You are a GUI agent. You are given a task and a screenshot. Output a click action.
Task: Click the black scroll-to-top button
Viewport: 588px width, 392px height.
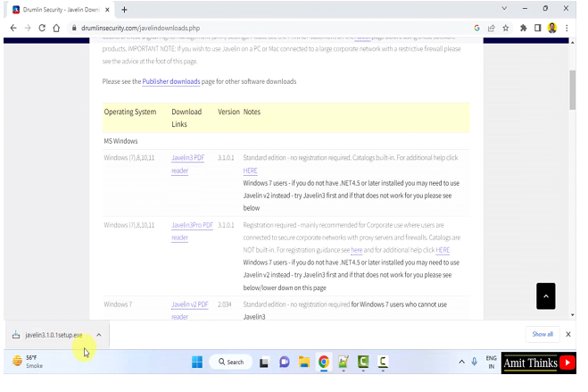click(x=546, y=296)
